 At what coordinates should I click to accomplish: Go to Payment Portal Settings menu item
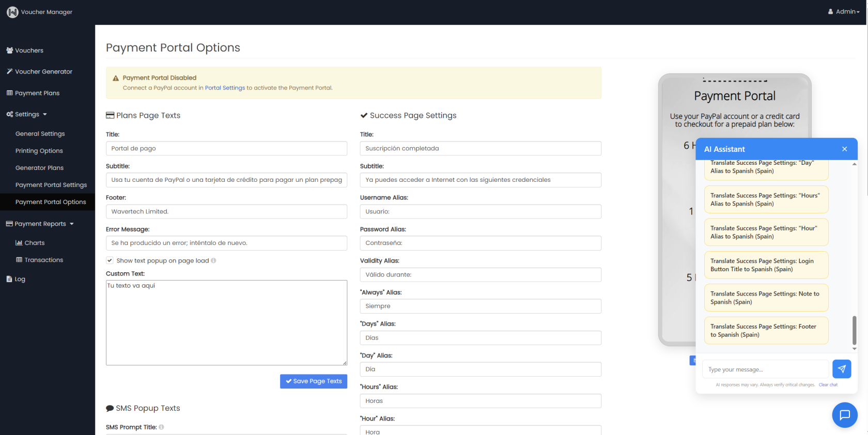[x=51, y=185]
